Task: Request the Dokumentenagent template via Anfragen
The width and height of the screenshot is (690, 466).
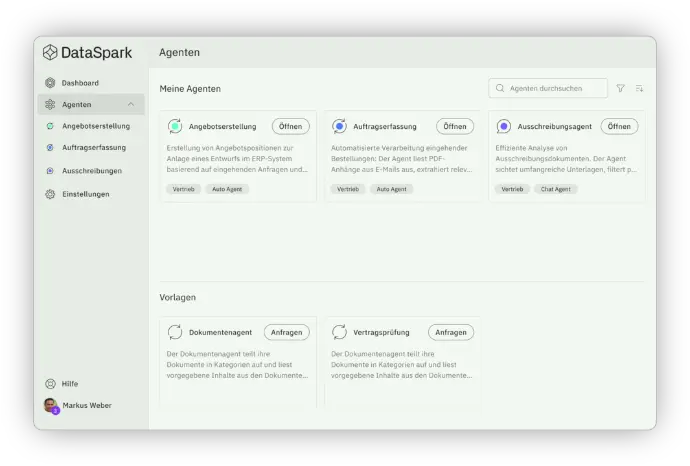Action: point(286,332)
